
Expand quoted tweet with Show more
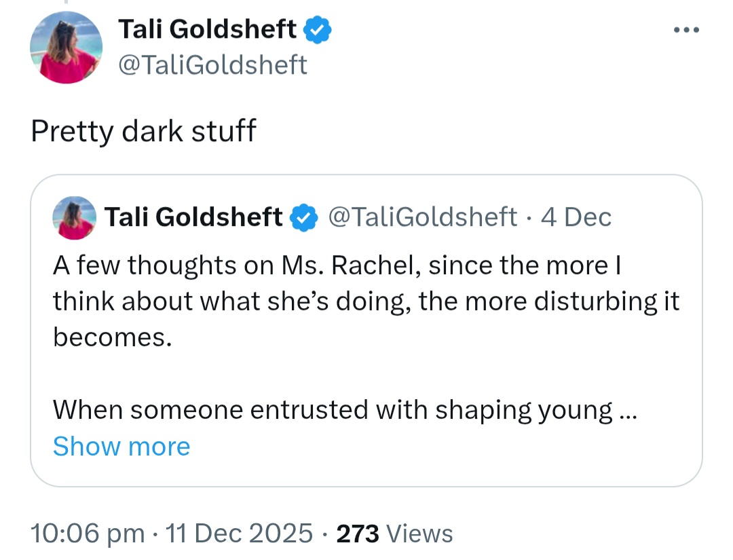pyautogui.click(x=121, y=446)
